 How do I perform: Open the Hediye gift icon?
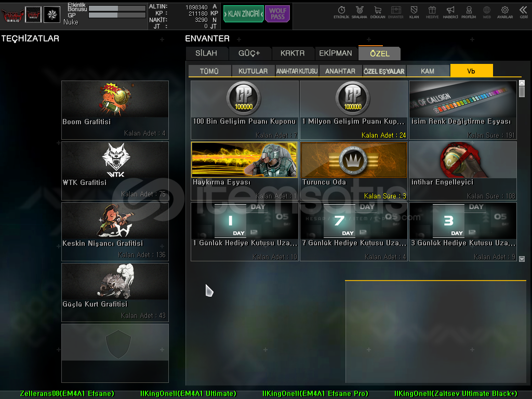coord(432,12)
